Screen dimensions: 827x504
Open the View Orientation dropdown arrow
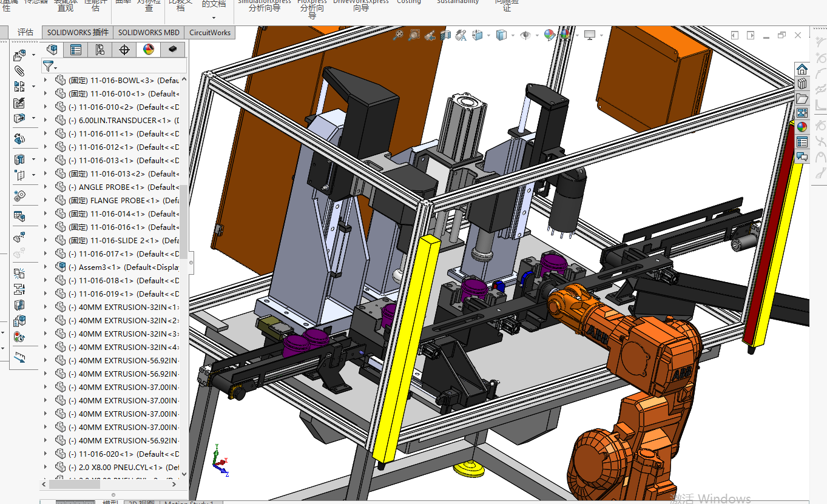(x=488, y=35)
